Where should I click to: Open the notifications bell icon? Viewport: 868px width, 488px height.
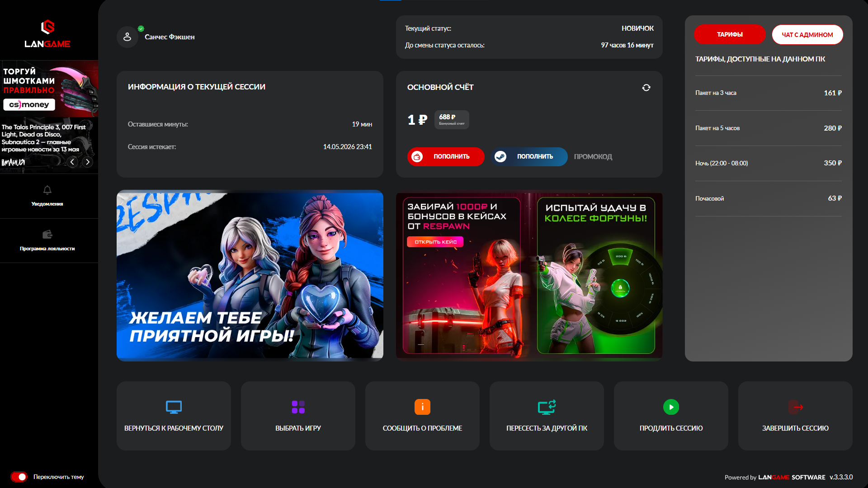[47, 190]
